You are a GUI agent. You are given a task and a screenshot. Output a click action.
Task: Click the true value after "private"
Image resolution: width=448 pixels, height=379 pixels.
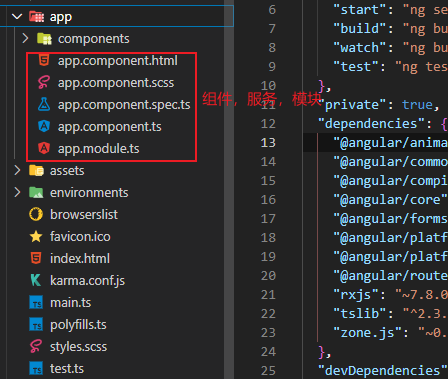click(417, 105)
